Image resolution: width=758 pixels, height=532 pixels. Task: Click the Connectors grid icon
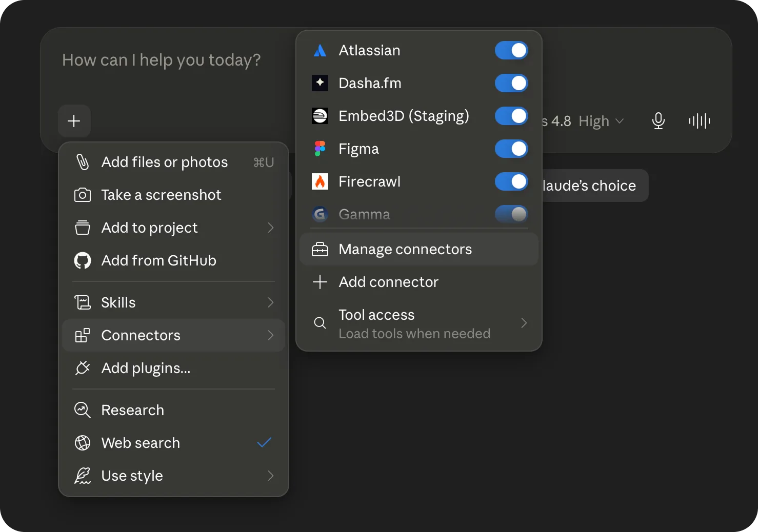click(83, 335)
